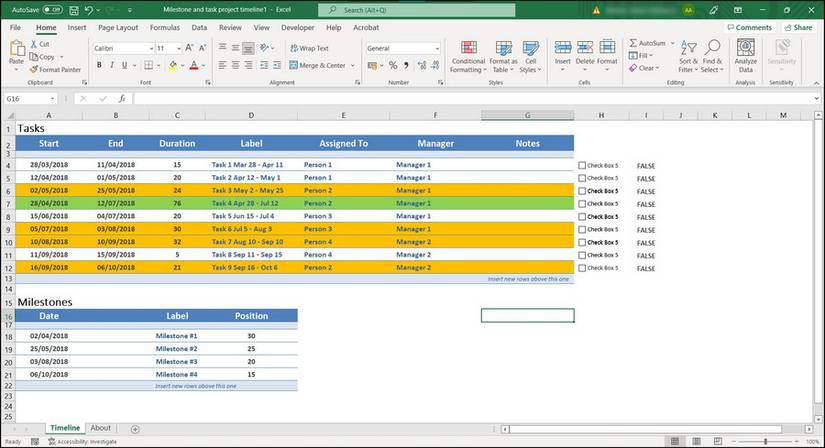Click the insert function fx icon
This screenshot has width=825, height=448.
pyautogui.click(x=121, y=99)
